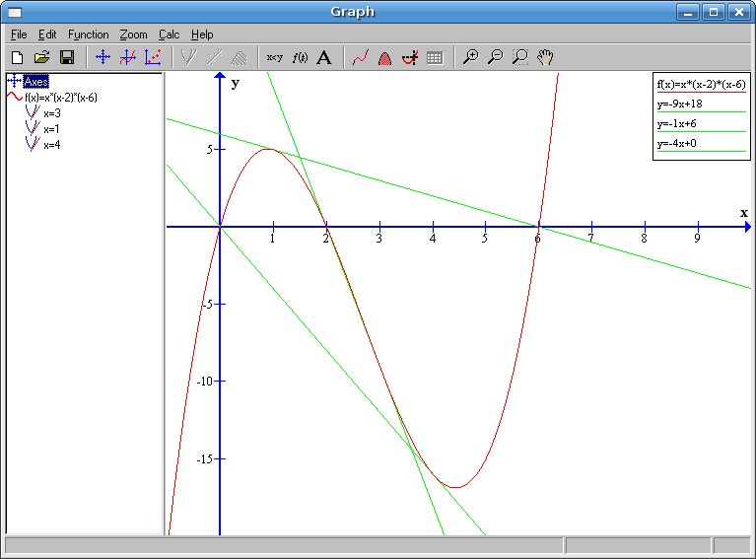Open window menu icon in title bar
This screenshot has height=559, width=756.
click(16, 13)
